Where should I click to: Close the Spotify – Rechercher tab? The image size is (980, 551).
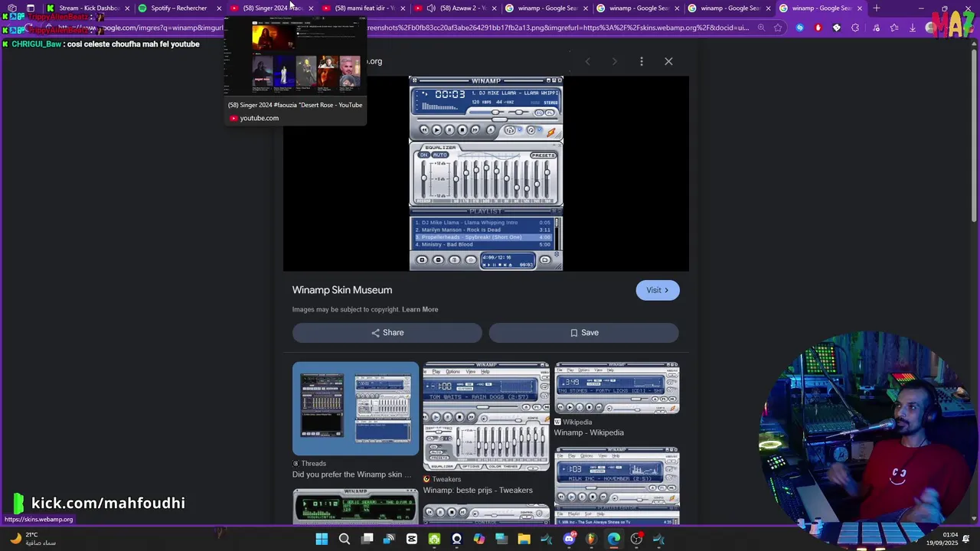pyautogui.click(x=219, y=8)
